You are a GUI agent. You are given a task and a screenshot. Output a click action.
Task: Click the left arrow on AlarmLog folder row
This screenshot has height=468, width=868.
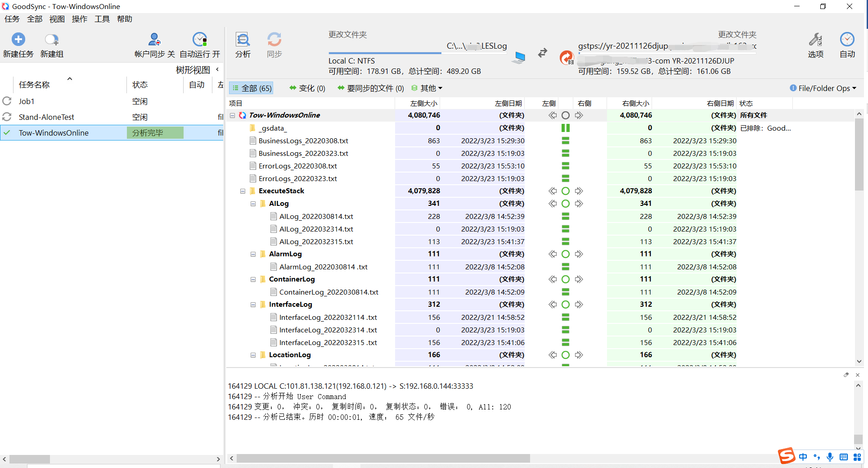553,254
